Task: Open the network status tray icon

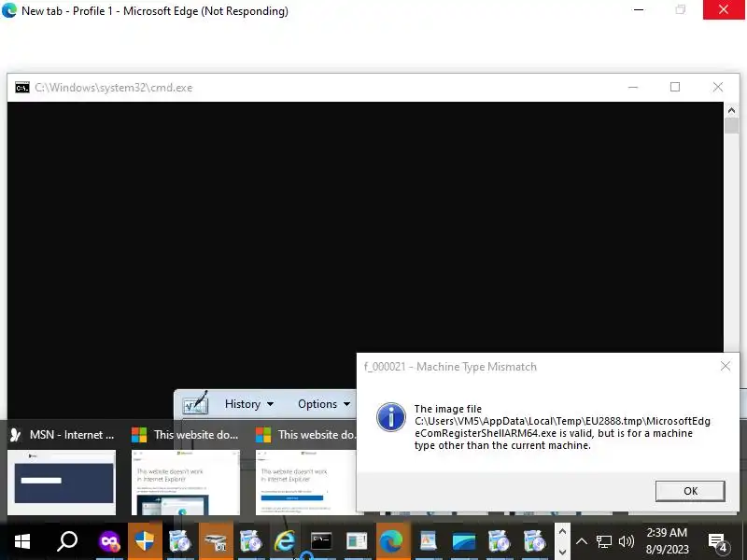Action: (x=603, y=541)
